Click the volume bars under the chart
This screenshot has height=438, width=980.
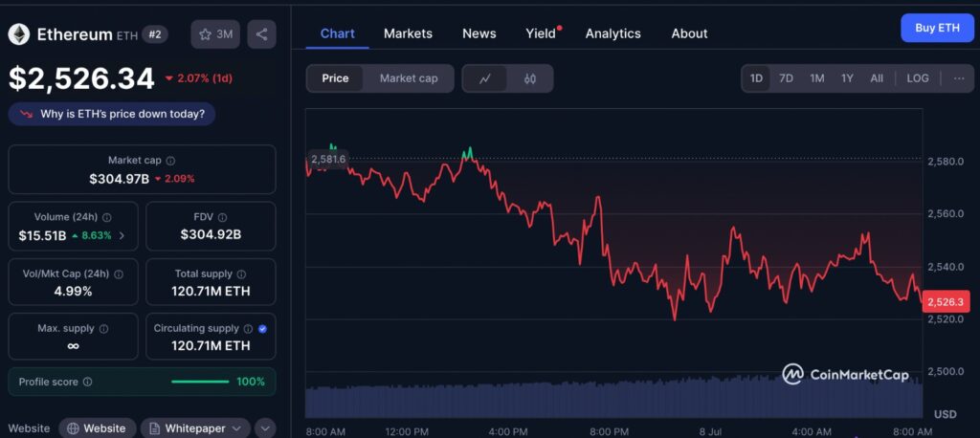tap(613, 398)
